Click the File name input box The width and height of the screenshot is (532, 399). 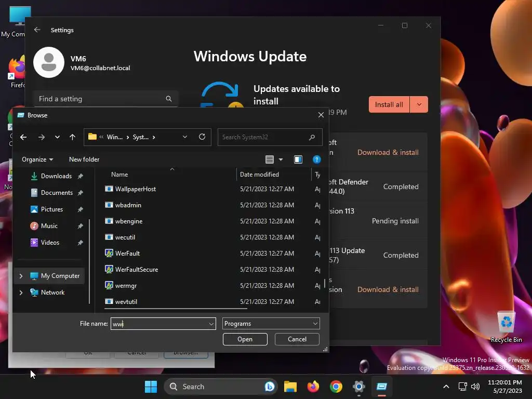point(159,324)
